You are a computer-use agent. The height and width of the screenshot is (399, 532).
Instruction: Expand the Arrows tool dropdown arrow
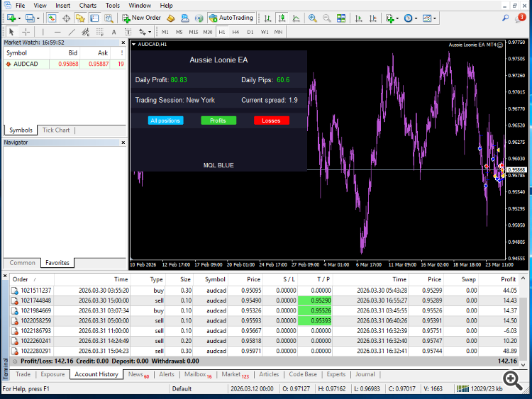tap(150, 32)
